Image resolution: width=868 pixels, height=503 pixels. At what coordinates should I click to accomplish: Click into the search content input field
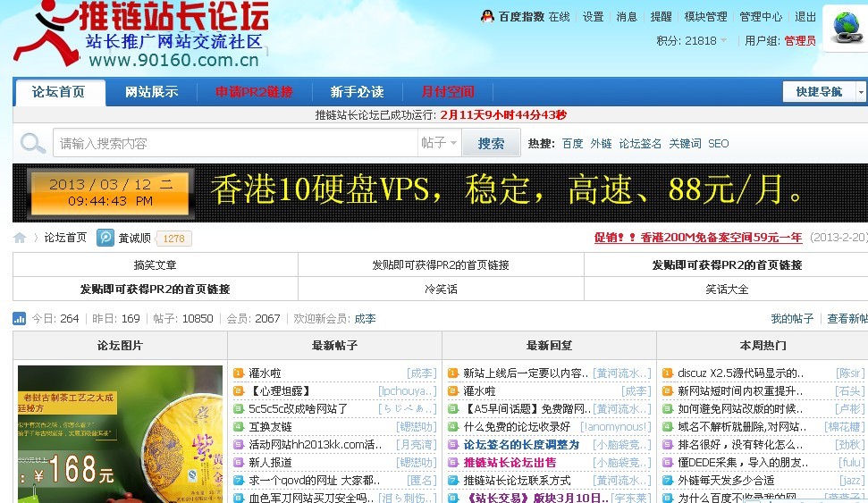click(232, 143)
